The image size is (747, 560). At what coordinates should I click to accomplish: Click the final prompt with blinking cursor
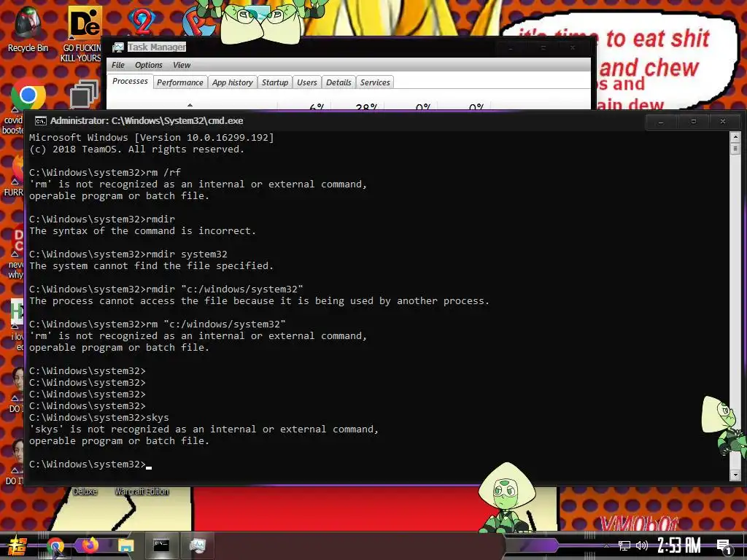point(90,464)
